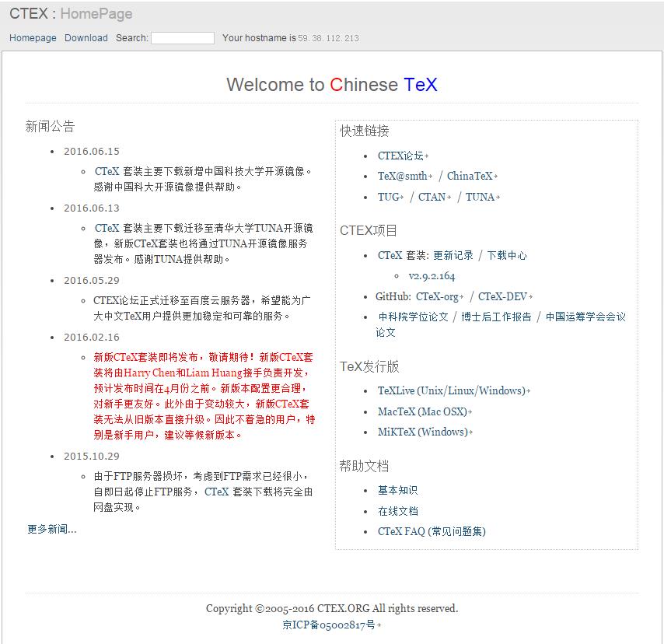Open 京ICP备05002817号 footer link
This screenshot has height=644, width=664.
(331, 625)
